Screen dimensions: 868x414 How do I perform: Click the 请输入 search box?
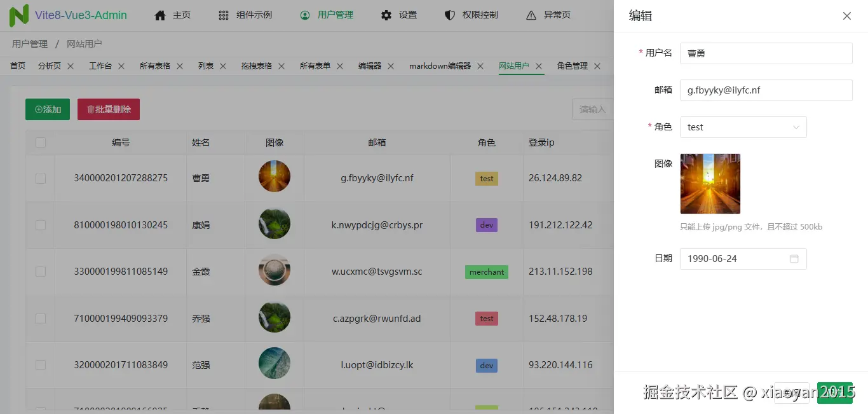tap(592, 109)
